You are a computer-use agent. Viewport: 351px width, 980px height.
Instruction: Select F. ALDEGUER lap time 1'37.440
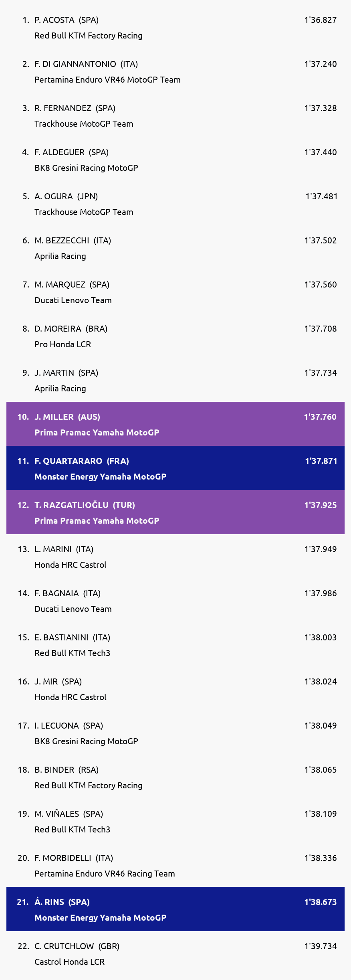point(321,152)
